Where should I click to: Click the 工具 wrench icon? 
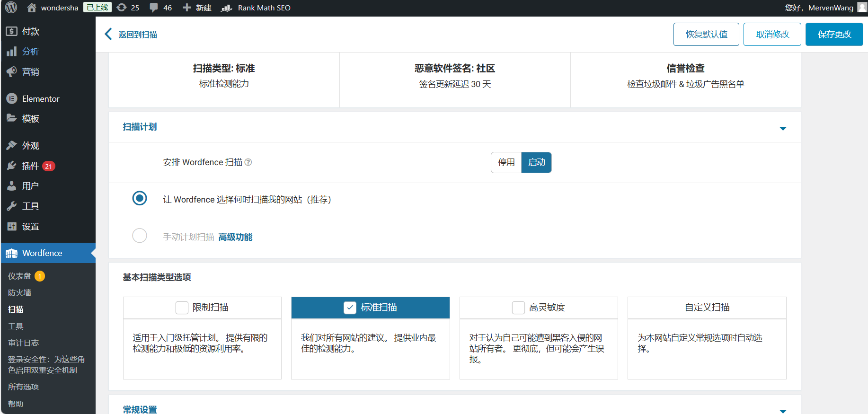[12, 206]
